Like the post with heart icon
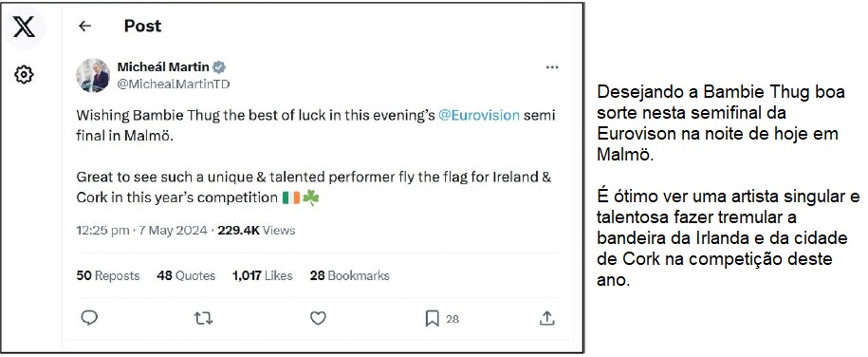 tap(318, 318)
